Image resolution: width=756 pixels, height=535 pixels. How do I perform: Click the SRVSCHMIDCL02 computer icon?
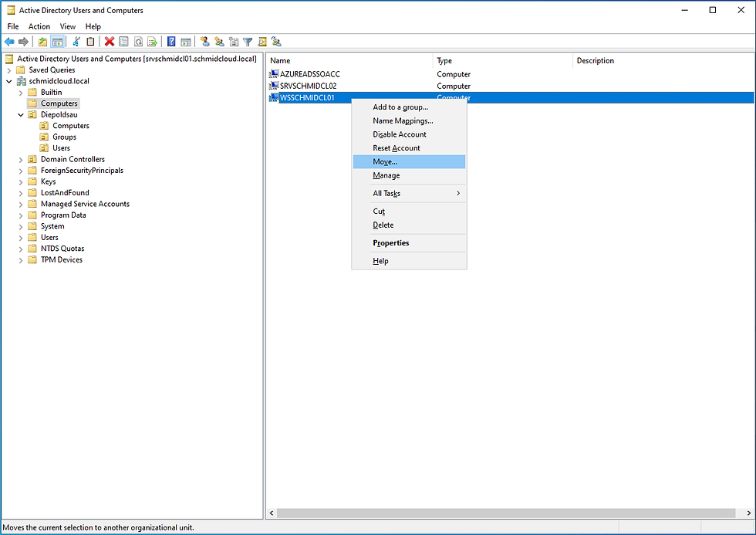(x=274, y=86)
